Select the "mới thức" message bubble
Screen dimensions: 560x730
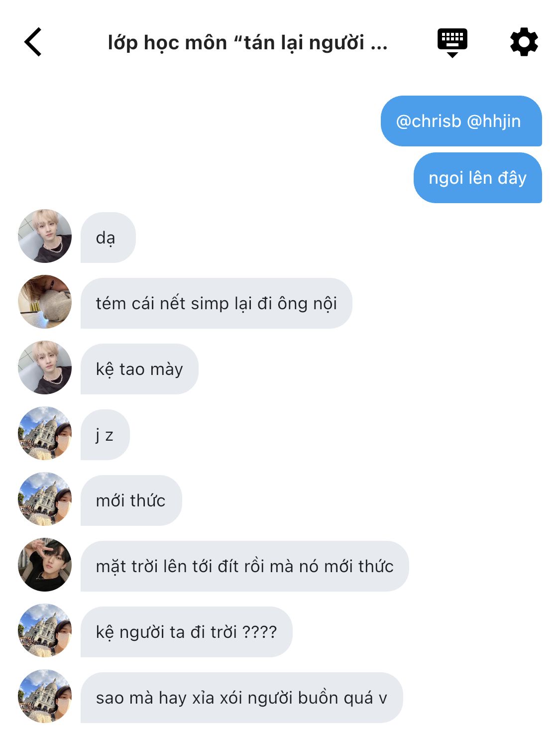tap(131, 500)
